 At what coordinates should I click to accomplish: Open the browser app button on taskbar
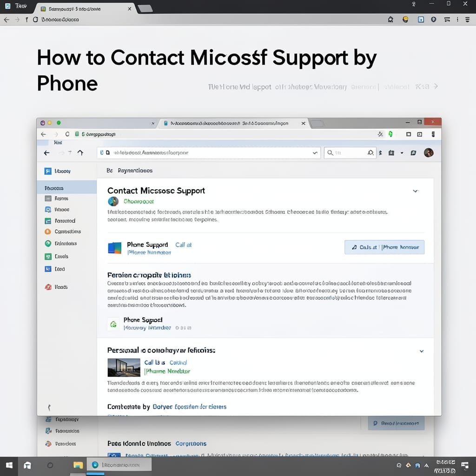[119, 465]
